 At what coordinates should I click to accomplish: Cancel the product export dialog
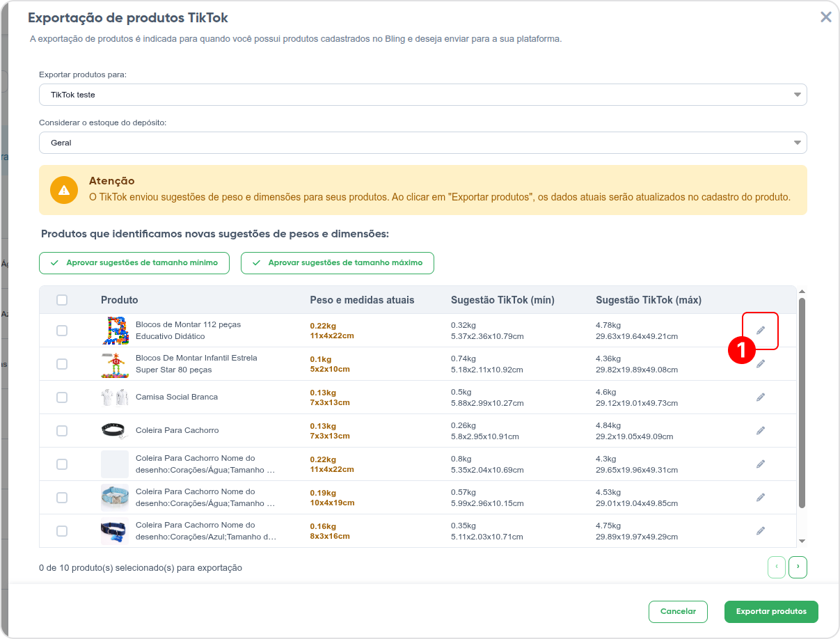coord(678,611)
